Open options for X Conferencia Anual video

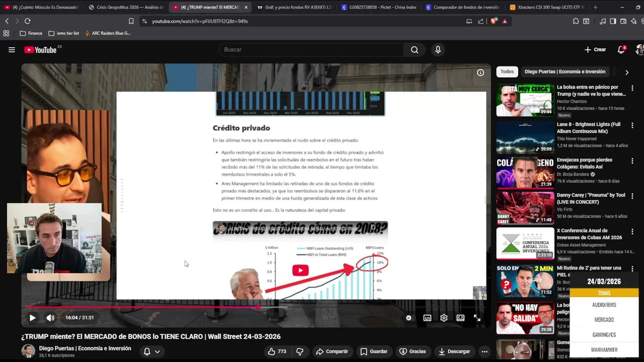pos(632,231)
